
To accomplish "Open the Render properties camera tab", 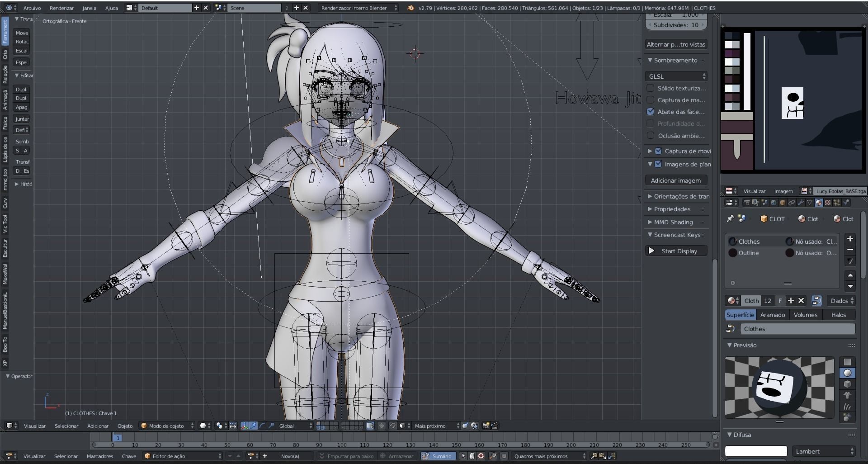I will (x=747, y=203).
